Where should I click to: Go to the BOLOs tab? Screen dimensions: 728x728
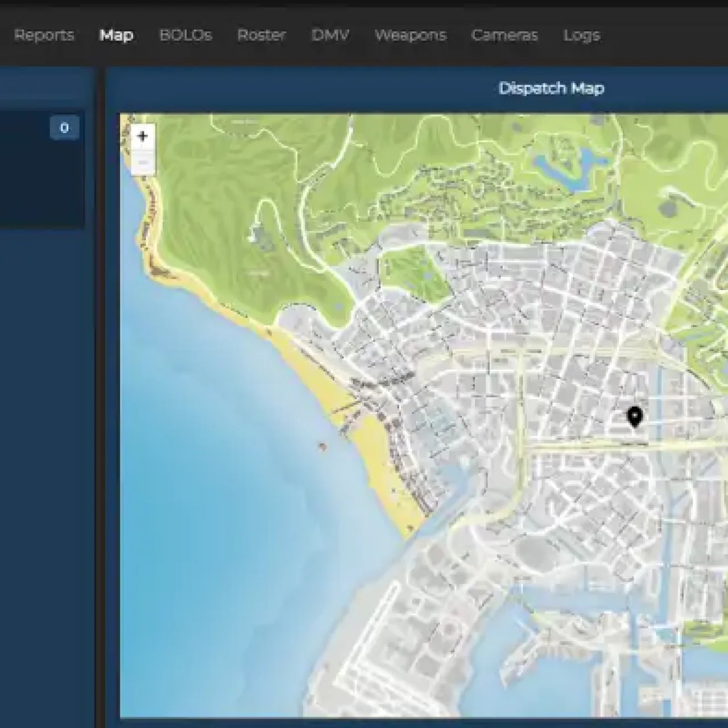(185, 35)
